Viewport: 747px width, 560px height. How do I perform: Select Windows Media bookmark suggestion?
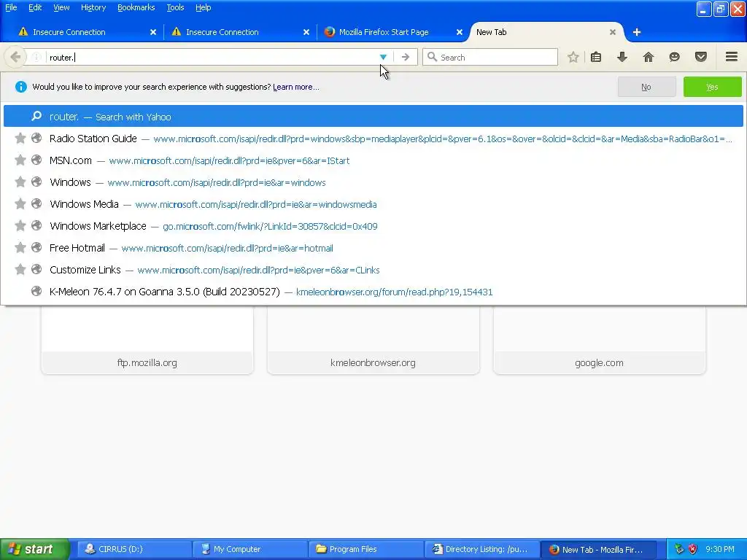[x=373, y=204]
